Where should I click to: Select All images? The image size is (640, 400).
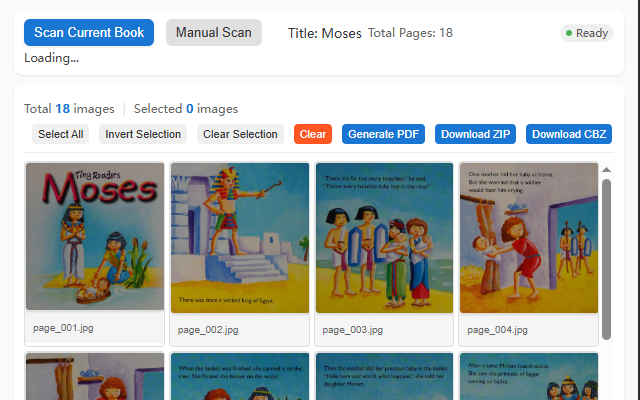pos(61,134)
